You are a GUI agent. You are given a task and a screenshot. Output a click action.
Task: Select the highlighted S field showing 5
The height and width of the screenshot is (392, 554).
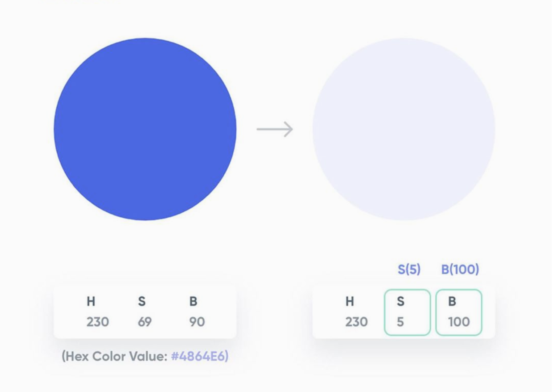tap(407, 312)
